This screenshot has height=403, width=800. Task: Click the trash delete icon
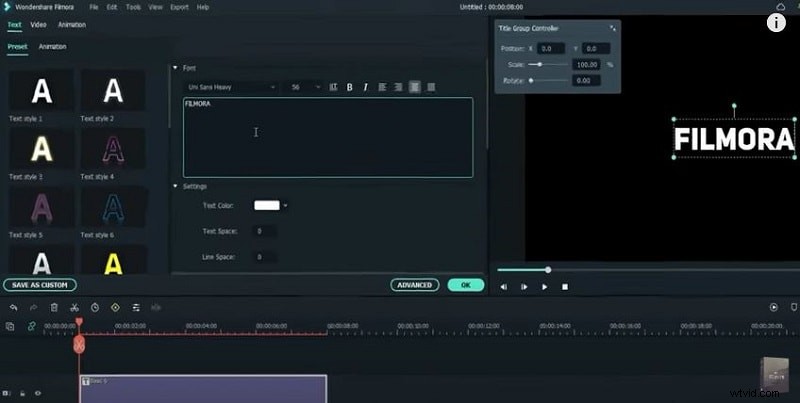(x=54, y=308)
